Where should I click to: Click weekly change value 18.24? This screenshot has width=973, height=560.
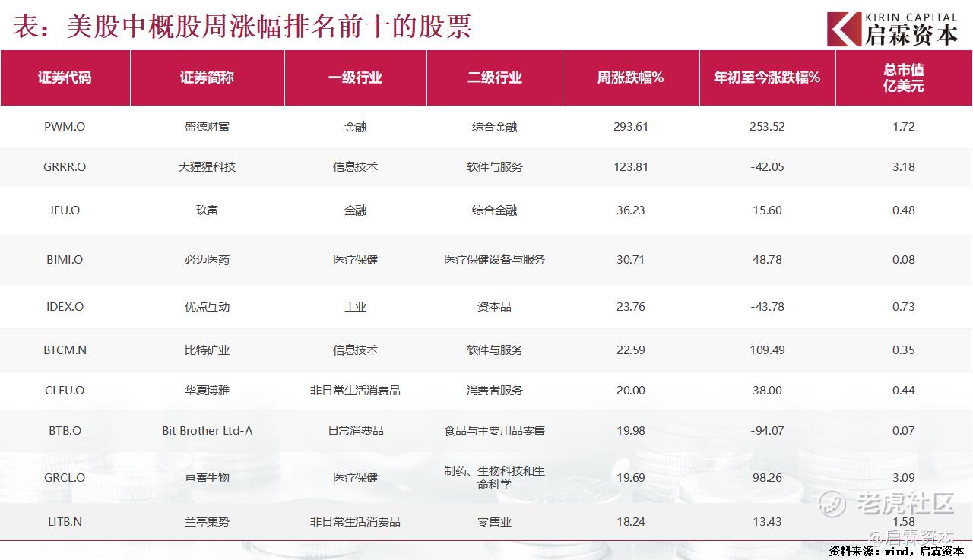pos(631,521)
